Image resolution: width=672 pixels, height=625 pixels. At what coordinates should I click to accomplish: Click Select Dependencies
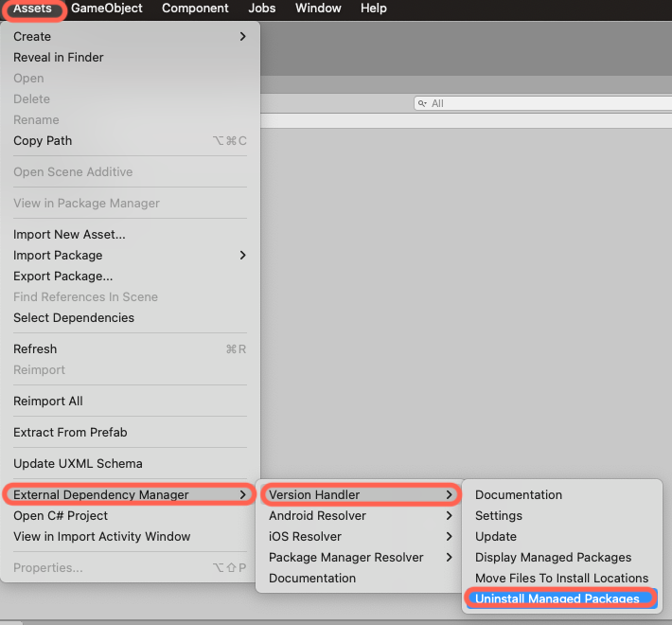coord(130,317)
